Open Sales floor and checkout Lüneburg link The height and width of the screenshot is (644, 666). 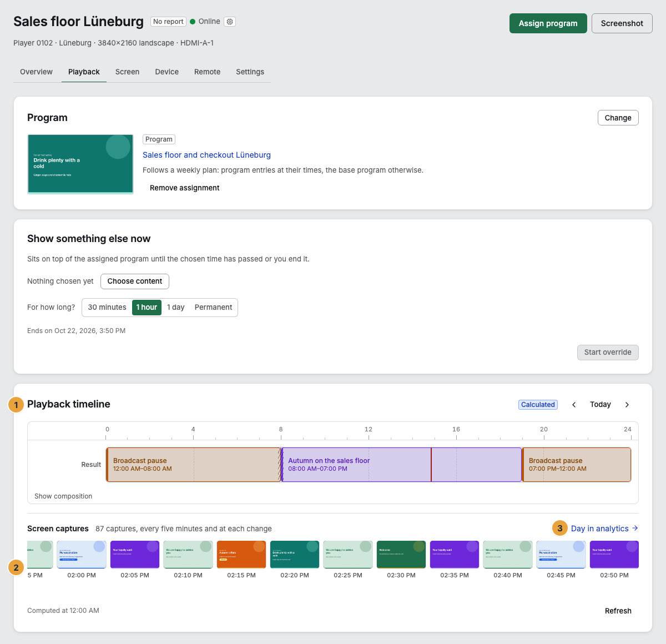coord(206,155)
